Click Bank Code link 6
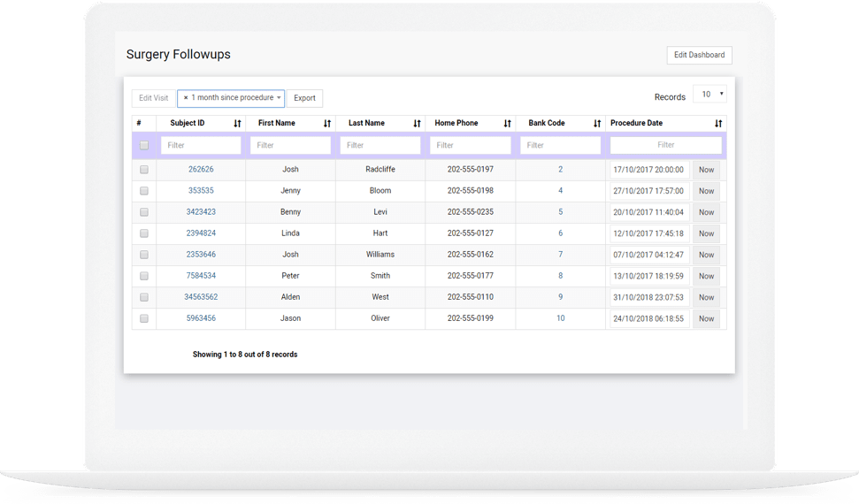 (x=561, y=233)
